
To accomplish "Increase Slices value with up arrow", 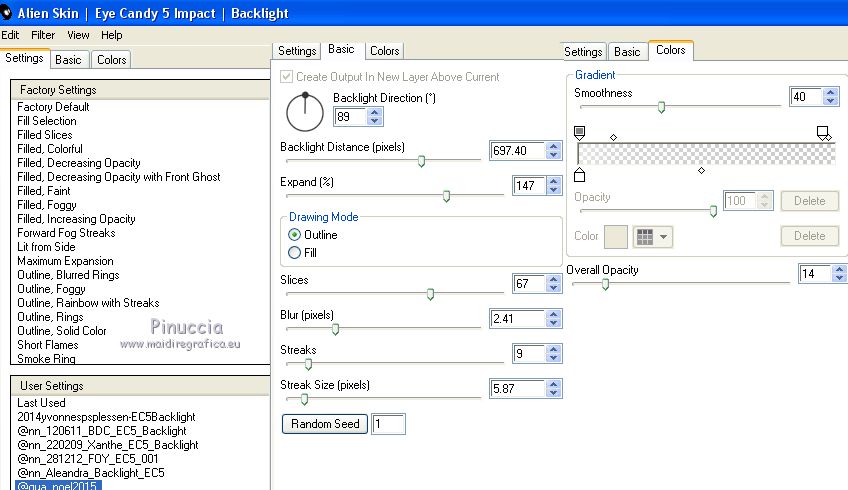I will coord(553,280).
